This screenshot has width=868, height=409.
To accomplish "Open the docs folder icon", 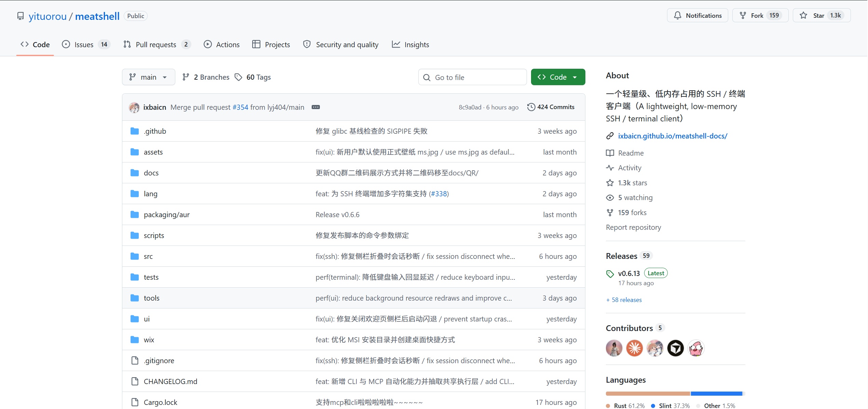I will (135, 173).
